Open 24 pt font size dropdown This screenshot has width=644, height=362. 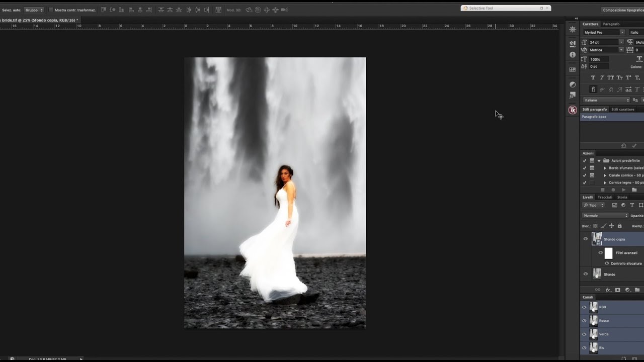coord(621,42)
